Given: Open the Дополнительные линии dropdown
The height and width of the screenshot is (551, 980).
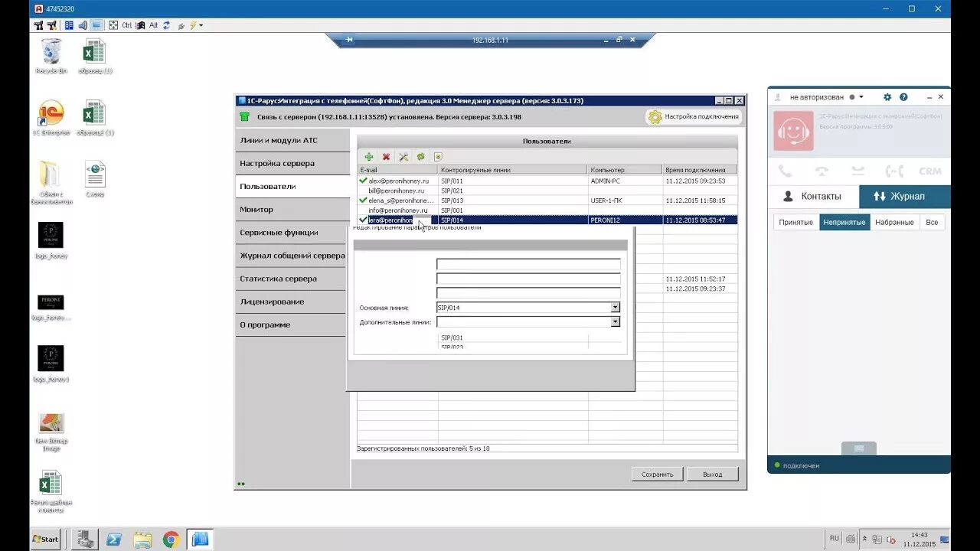Looking at the screenshot, I should point(615,322).
